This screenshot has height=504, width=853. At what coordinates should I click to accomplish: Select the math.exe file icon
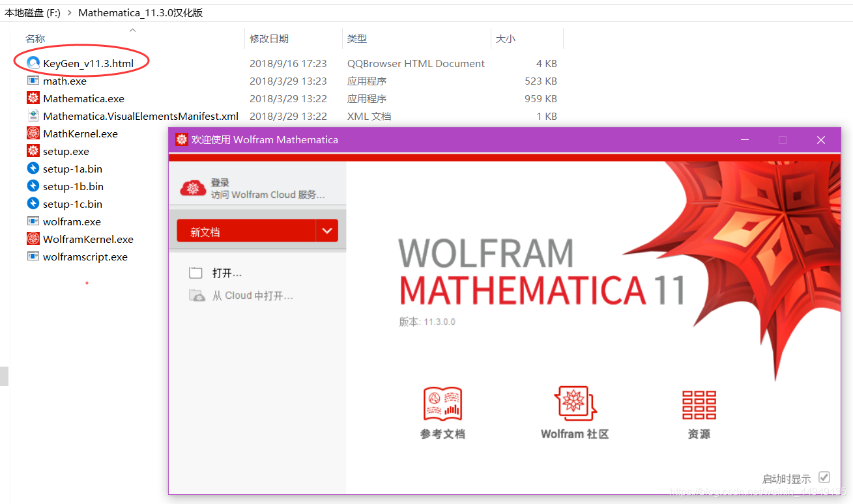[33, 81]
